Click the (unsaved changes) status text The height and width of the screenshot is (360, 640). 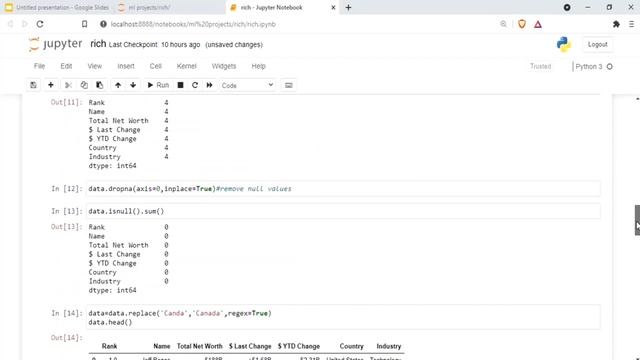tap(234, 44)
